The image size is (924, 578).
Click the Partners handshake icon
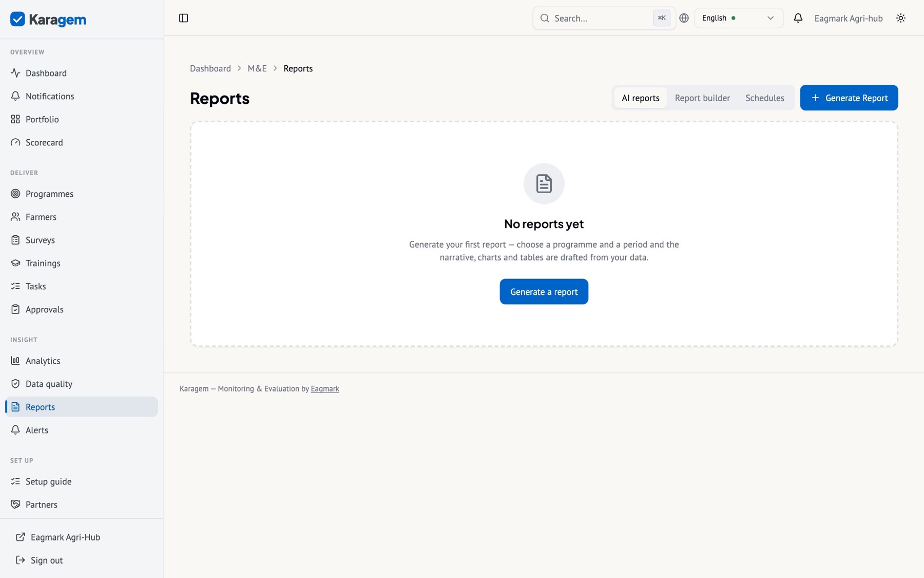click(x=15, y=505)
